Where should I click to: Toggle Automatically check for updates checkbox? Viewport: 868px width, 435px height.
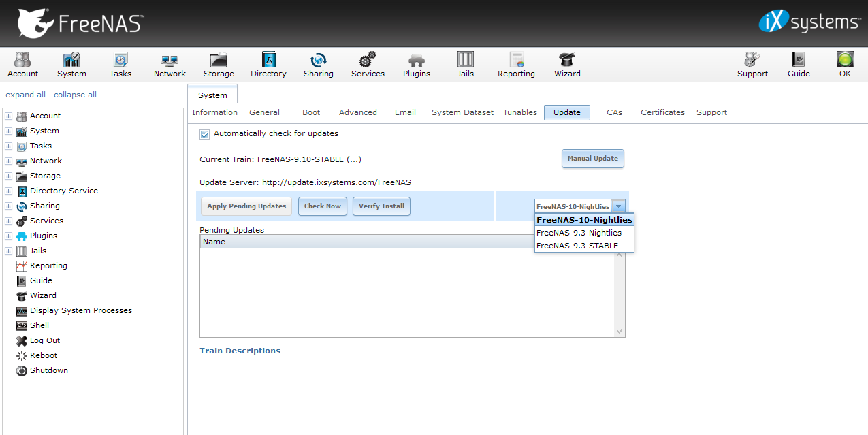(x=205, y=134)
